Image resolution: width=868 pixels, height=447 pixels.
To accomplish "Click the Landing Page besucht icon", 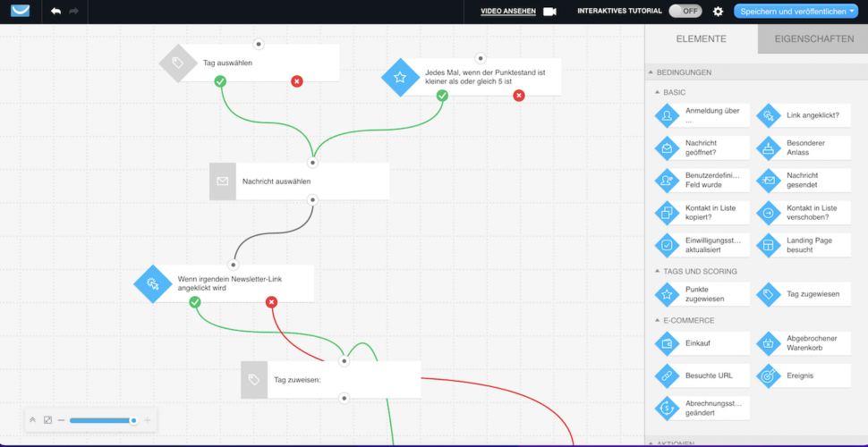I will 769,245.
